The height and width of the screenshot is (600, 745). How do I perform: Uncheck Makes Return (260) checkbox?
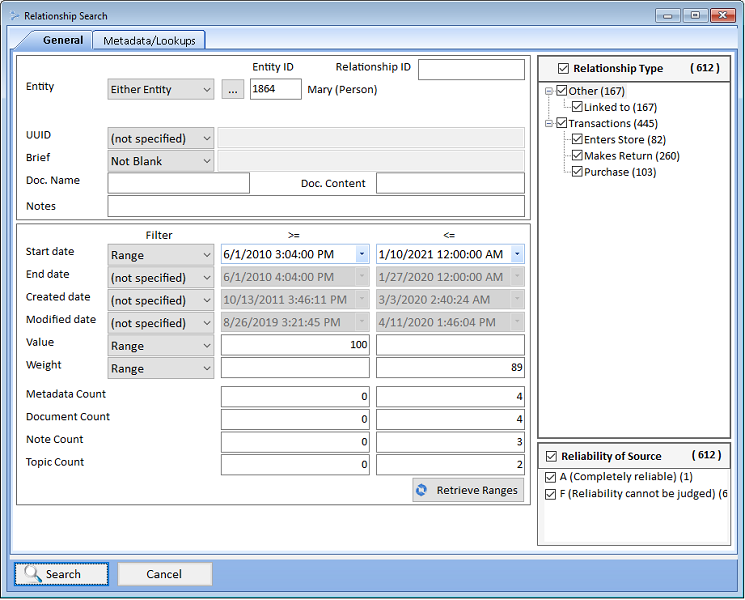tap(577, 155)
